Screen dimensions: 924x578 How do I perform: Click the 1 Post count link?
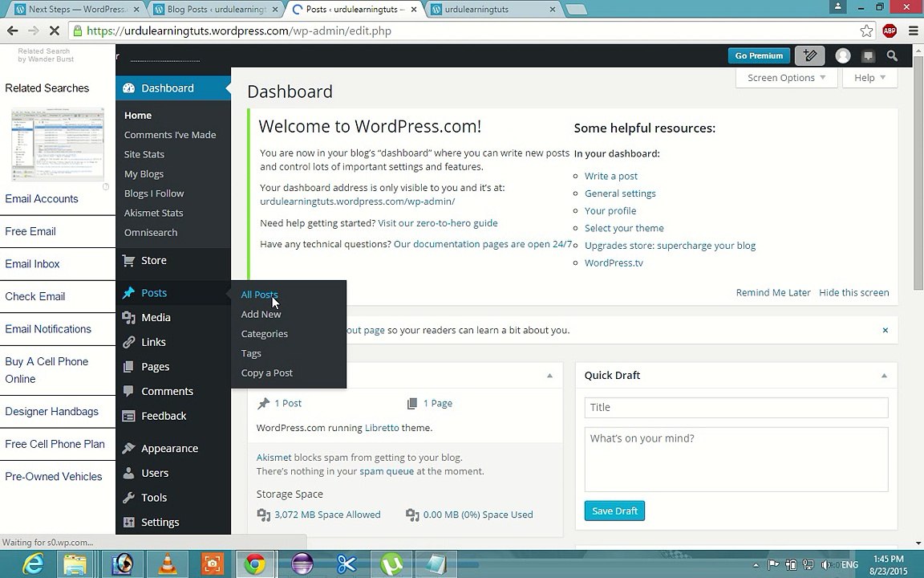pos(288,404)
